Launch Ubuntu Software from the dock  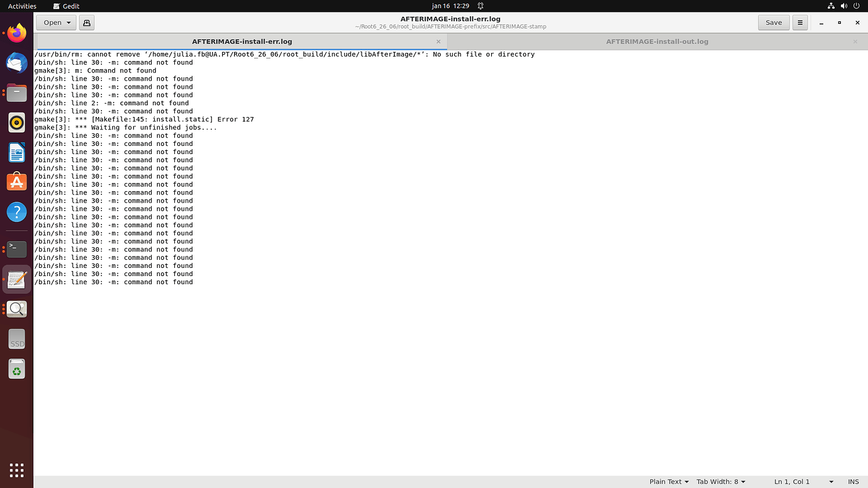[16, 181]
